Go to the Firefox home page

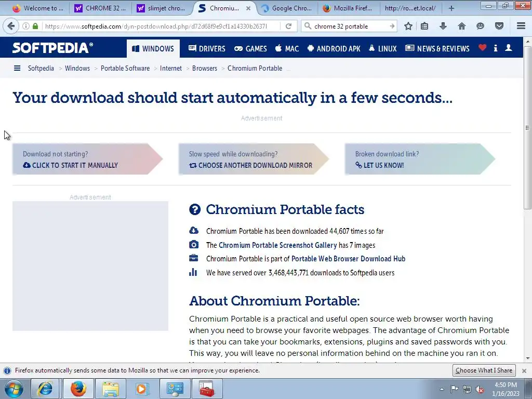[x=462, y=26]
